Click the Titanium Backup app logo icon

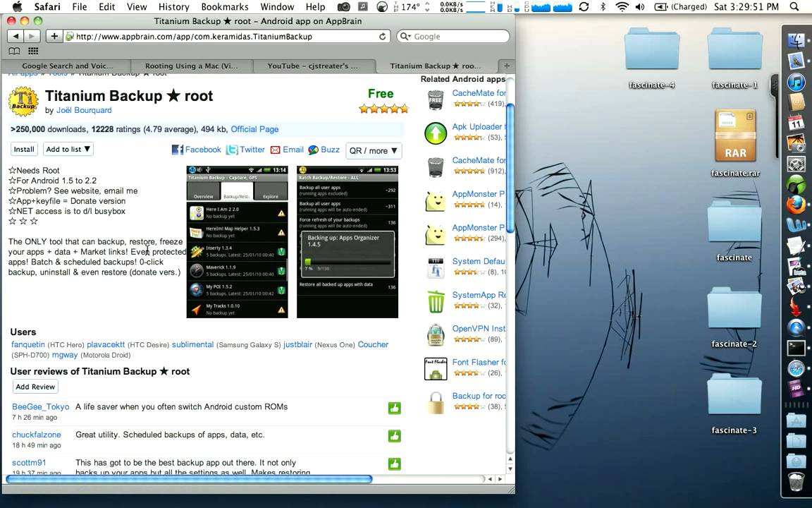click(23, 102)
